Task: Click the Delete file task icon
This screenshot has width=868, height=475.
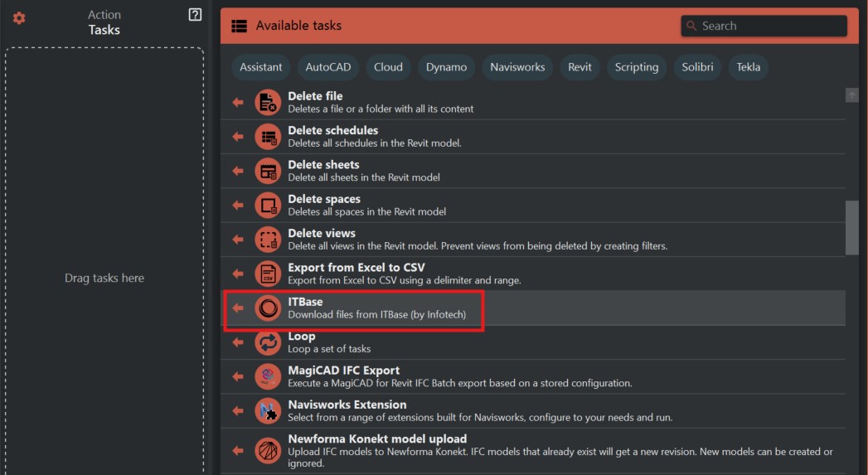Action: coord(268,102)
